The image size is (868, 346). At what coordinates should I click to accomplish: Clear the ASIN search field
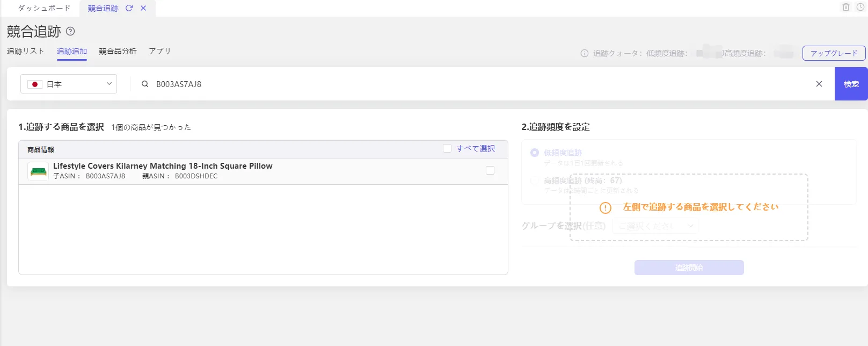pyautogui.click(x=819, y=84)
